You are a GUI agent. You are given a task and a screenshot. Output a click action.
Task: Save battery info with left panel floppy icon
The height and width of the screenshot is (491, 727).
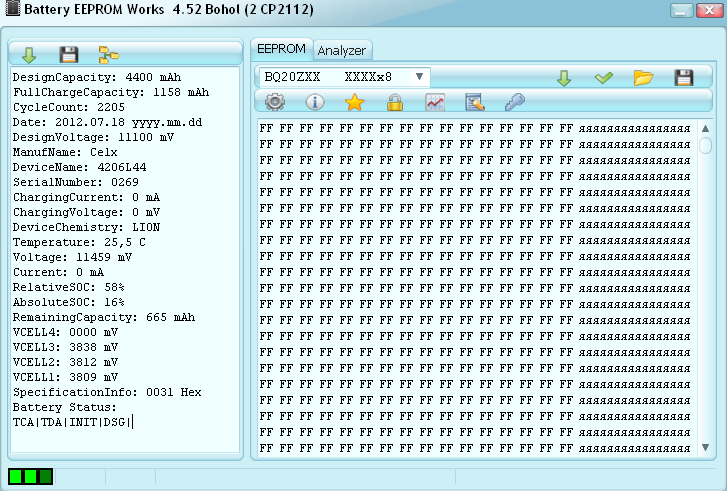[69, 55]
